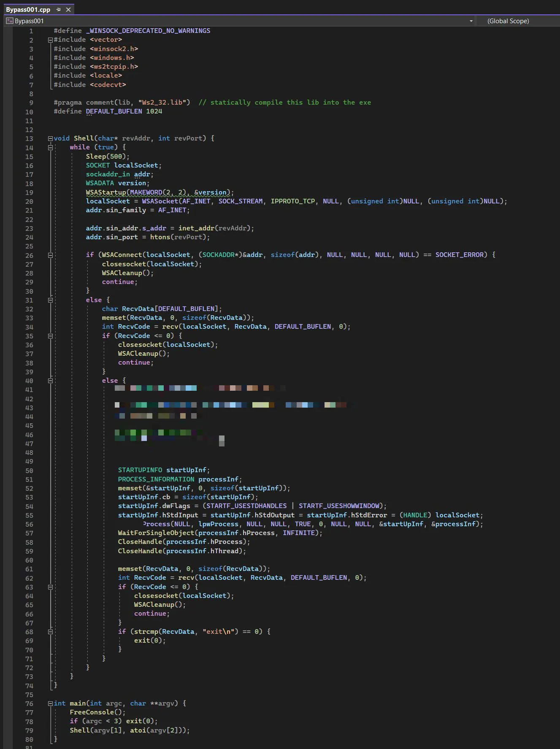Click htons on line 24
Image resolution: width=560 pixels, height=749 pixels.
[x=160, y=237]
